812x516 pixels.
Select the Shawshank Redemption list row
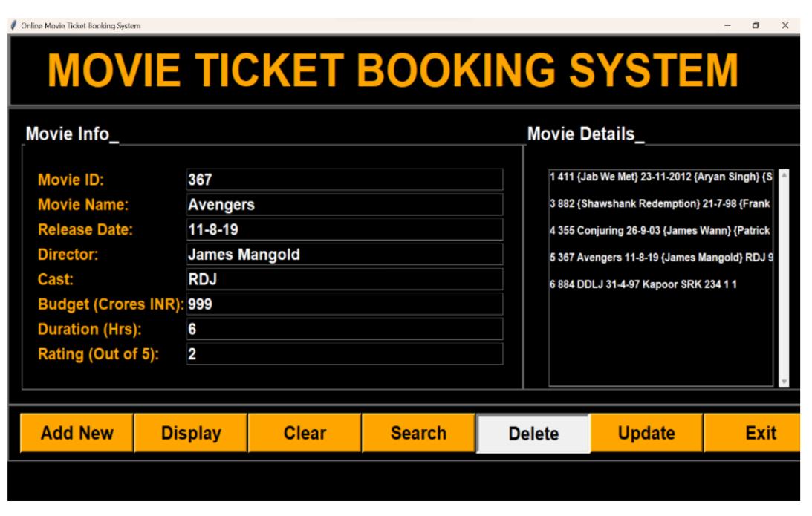click(x=660, y=203)
